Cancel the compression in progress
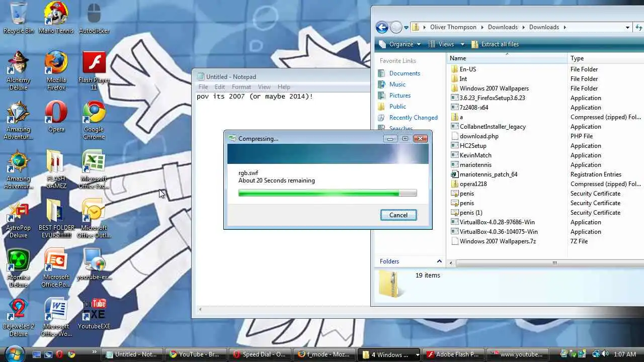Viewport: 644px width, 362px height. pyautogui.click(x=398, y=215)
